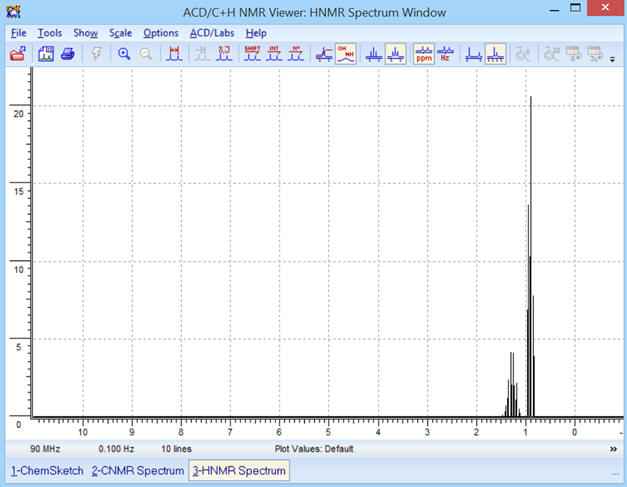Viewport: 627px width, 487px height.
Task: Select the 3-HNMR Spectrum tab
Action: [239, 471]
